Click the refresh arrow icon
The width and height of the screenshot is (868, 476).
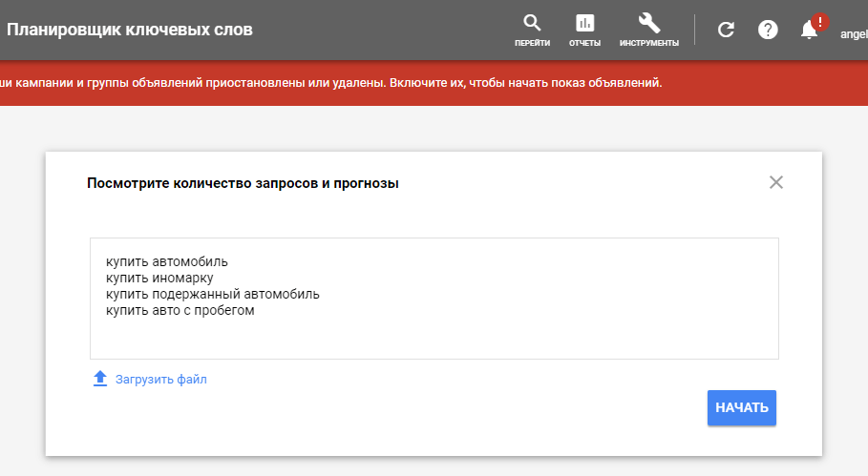pos(726,30)
